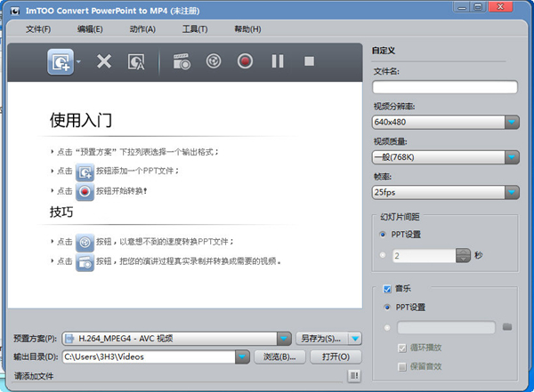This screenshot has height=392, width=534.
Task: Toggle the 保留音效 checkbox
Action: click(402, 367)
